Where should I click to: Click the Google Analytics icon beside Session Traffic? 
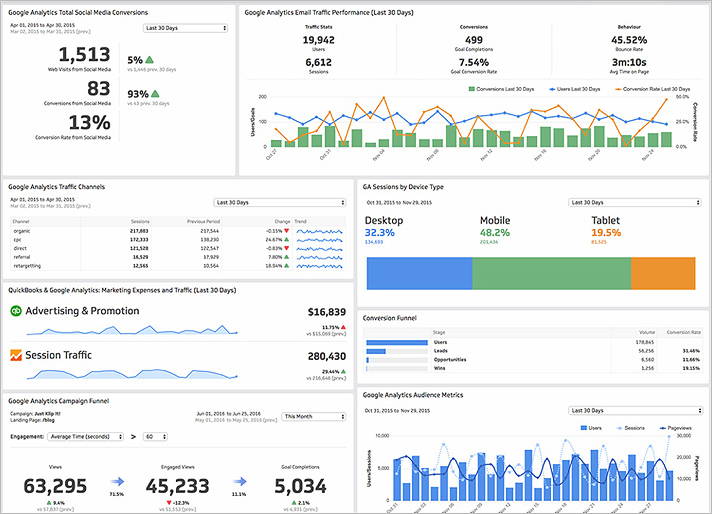(x=16, y=355)
